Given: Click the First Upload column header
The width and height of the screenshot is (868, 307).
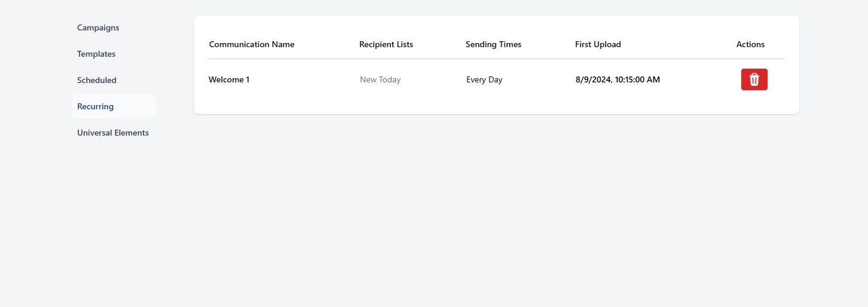Looking at the screenshot, I should (598, 44).
